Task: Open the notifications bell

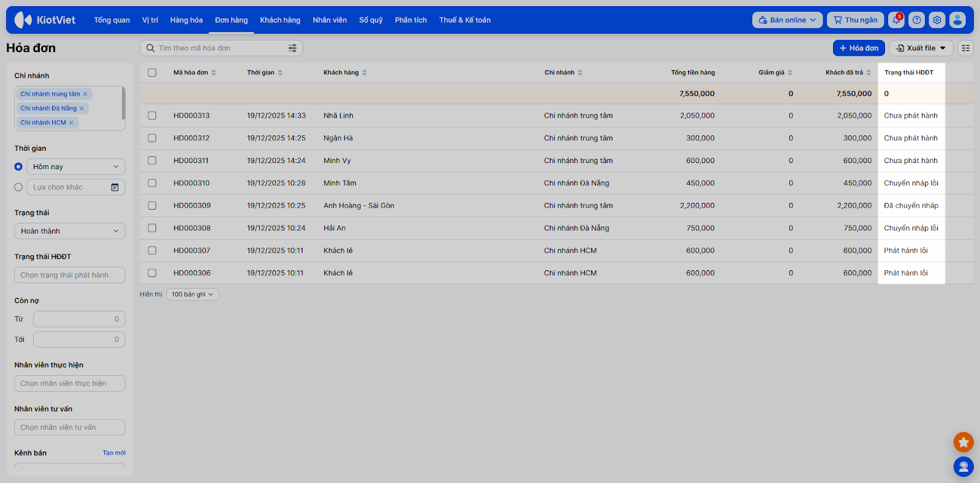Action: 896,20
